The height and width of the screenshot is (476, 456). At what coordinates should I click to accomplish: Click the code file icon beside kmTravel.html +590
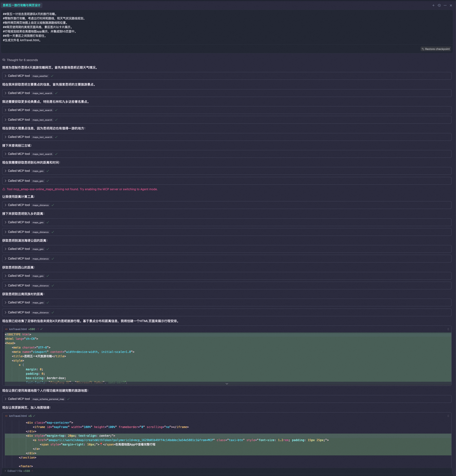pyautogui.click(x=6, y=329)
